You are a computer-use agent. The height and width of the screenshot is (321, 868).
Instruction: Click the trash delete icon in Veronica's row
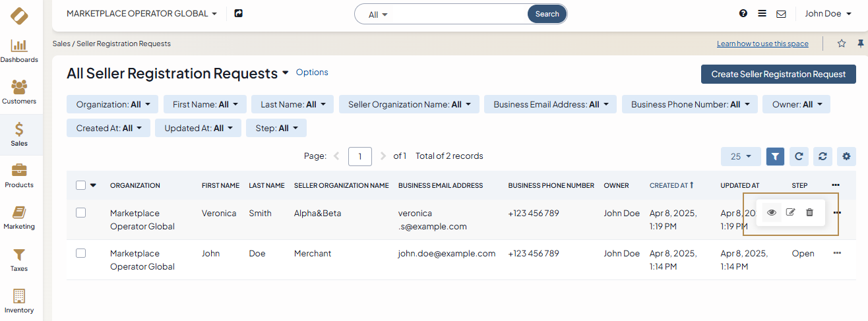click(x=809, y=212)
